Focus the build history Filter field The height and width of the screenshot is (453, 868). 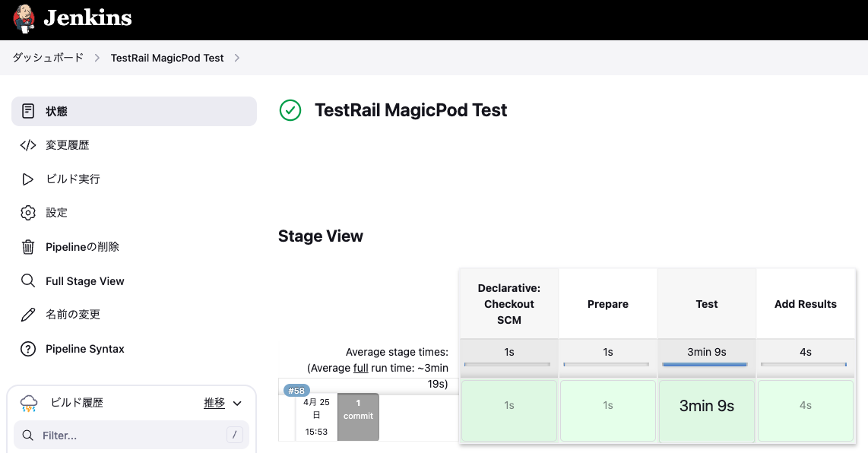coord(131,436)
